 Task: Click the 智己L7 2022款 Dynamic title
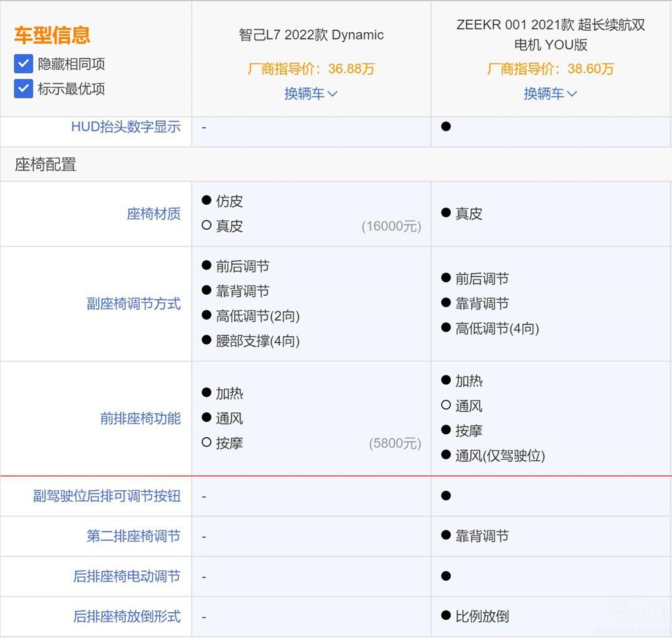311,35
